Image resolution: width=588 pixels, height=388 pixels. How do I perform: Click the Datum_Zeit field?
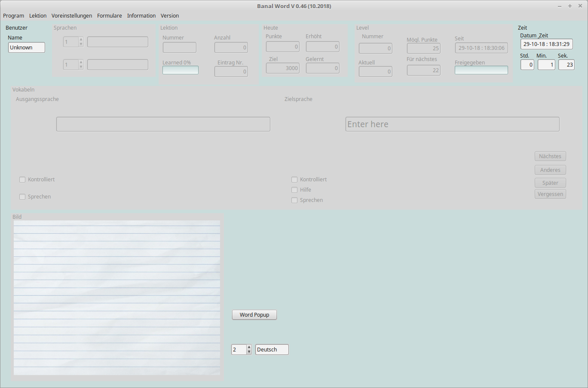pyautogui.click(x=546, y=44)
